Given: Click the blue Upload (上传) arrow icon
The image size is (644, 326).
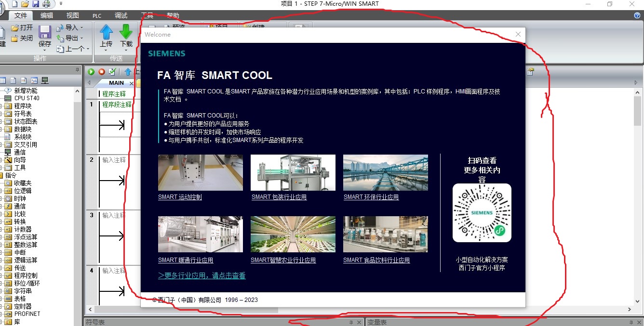Looking at the screenshot, I should point(106,32).
